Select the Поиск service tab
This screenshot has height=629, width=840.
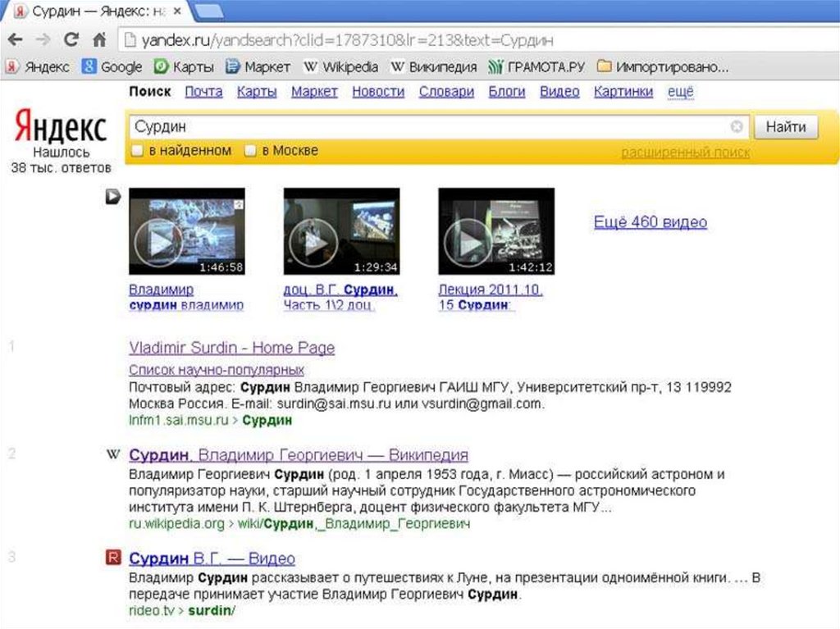click(150, 92)
